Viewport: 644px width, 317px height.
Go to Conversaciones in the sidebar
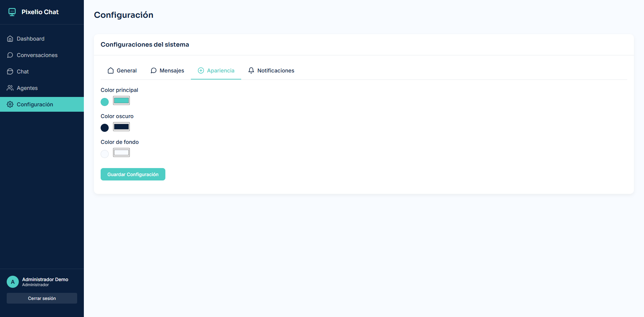pyautogui.click(x=42, y=55)
